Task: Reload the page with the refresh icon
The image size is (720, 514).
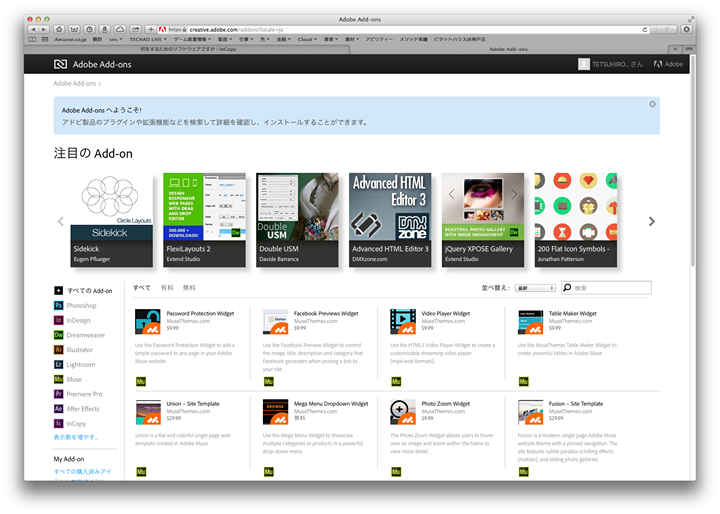Action: click(645, 29)
